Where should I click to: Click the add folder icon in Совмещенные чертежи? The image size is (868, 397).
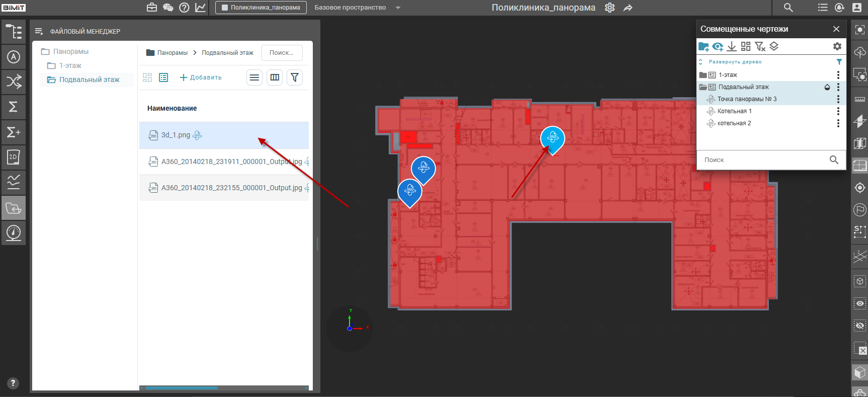pos(704,47)
